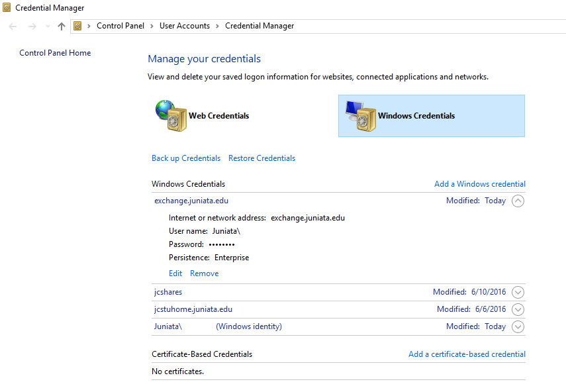Remove the exchange.juniata.edu credential
Screen dimensions: 566x392
(x=205, y=273)
